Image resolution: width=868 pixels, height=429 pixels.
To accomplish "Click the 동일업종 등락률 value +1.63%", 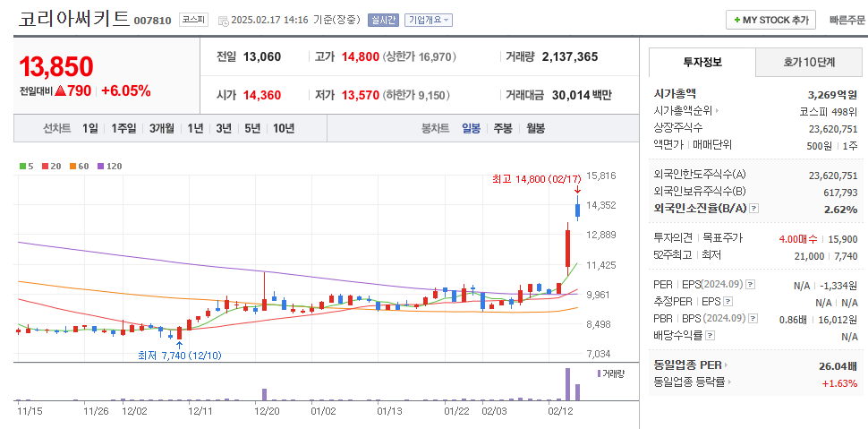I will click(839, 382).
